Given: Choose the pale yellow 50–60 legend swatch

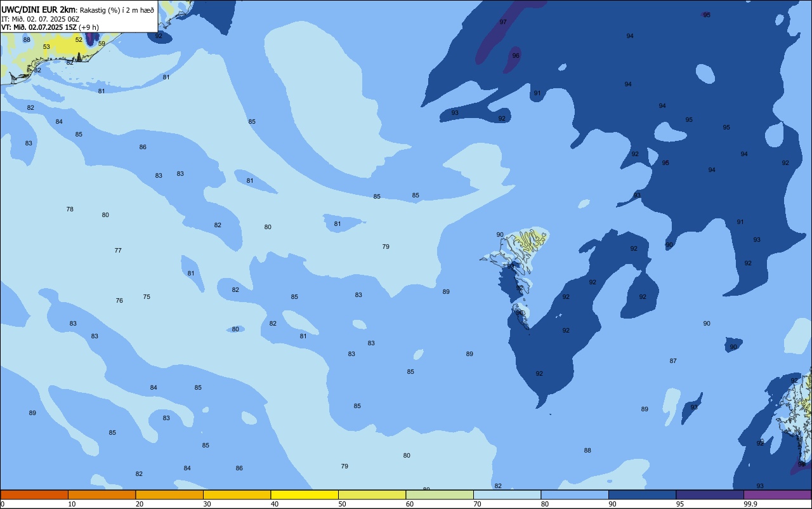Looking at the screenshot, I should pos(372,494).
